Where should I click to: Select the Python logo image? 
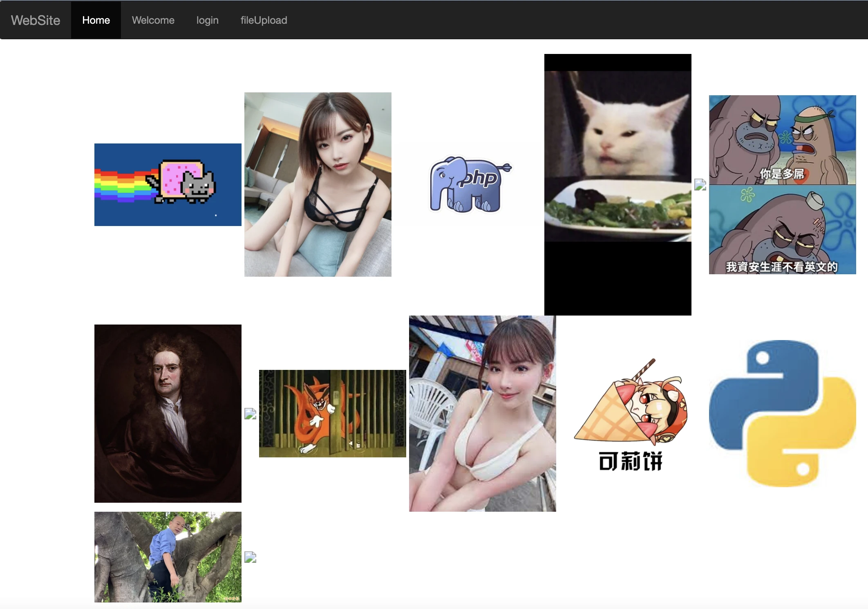pos(782,413)
